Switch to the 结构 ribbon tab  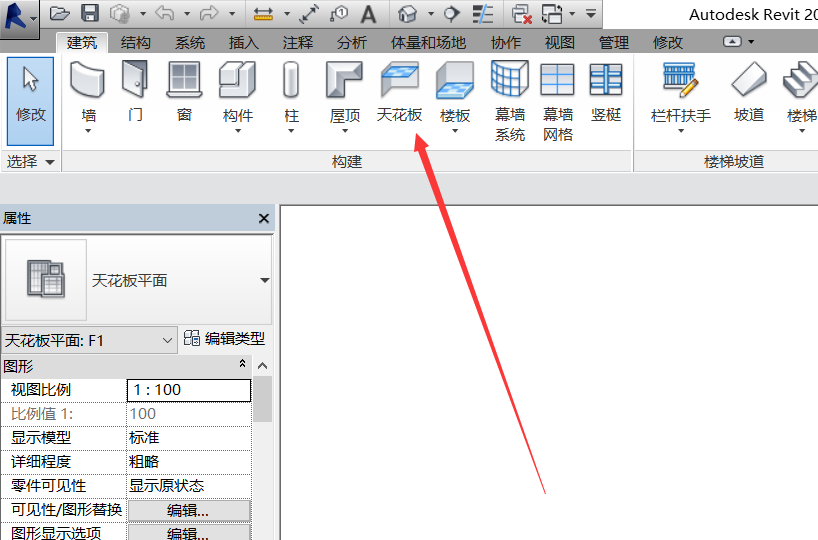[x=136, y=43]
